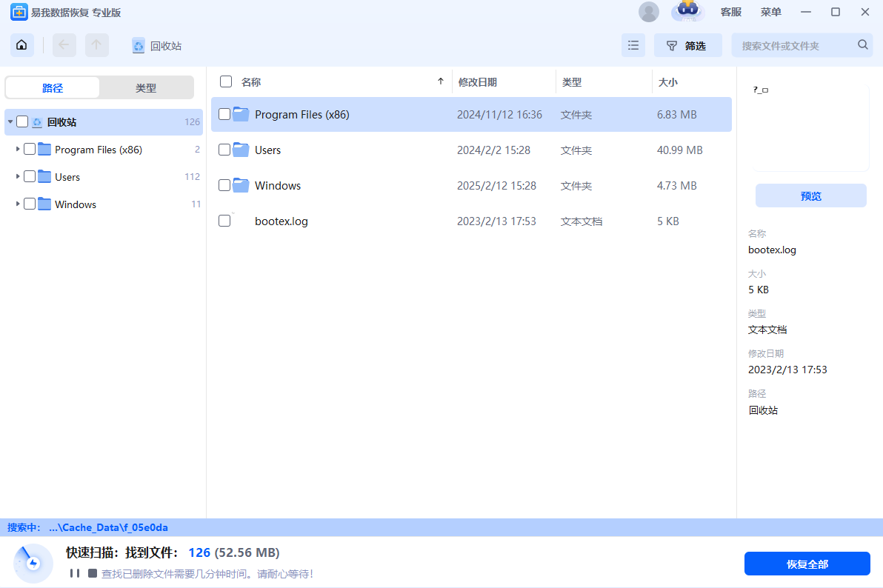Stop the scan with the stop icon

tap(93, 573)
